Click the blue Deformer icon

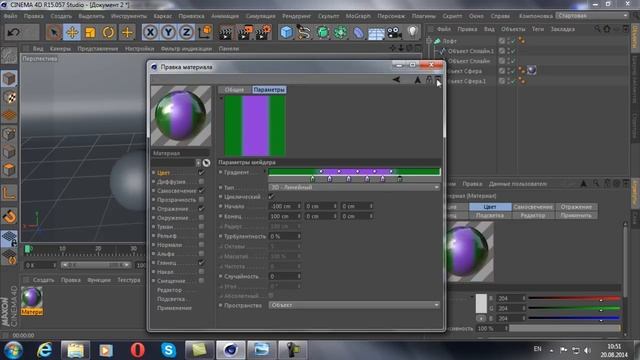click(358, 32)
